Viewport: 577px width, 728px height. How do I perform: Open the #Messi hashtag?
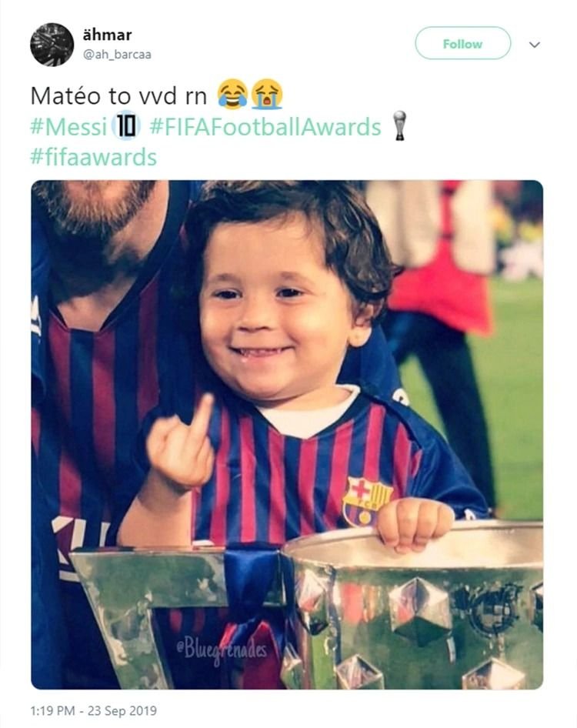point(68,126)
